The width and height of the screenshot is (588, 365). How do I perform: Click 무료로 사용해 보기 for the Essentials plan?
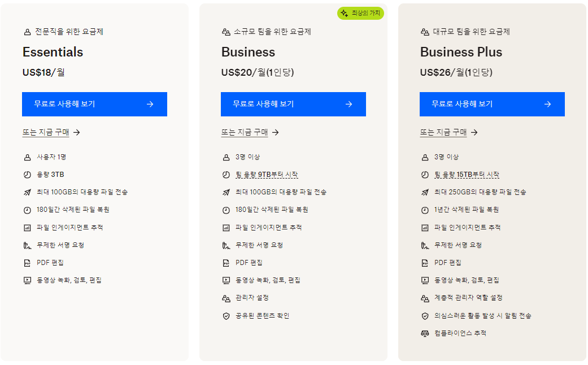tap(94, 104)
